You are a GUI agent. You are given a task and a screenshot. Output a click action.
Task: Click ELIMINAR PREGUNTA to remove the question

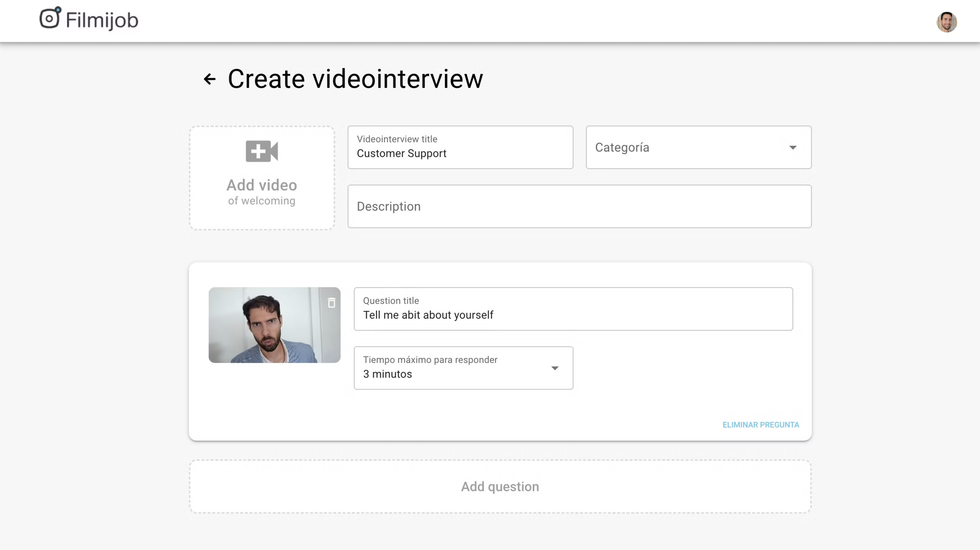coord(760,425)
